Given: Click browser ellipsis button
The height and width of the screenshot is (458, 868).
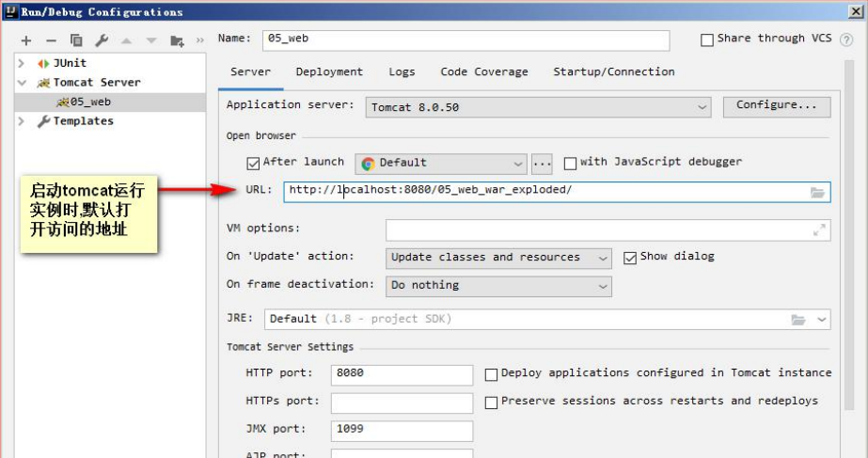Looking at the screenshot, I should click(542, 164).
